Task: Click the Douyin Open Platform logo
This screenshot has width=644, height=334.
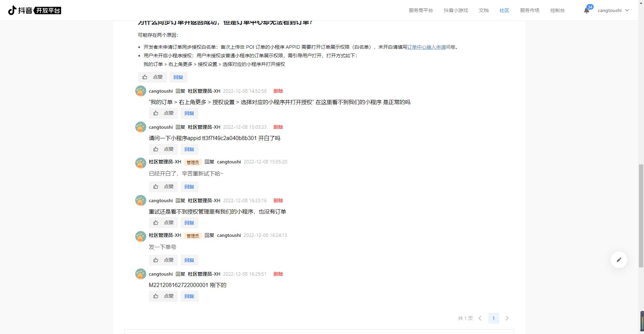Action: pyautogui.click(x=35, y=10)
